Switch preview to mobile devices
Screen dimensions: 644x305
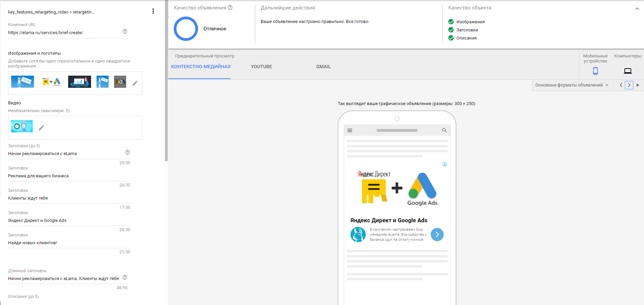[595, 71]
